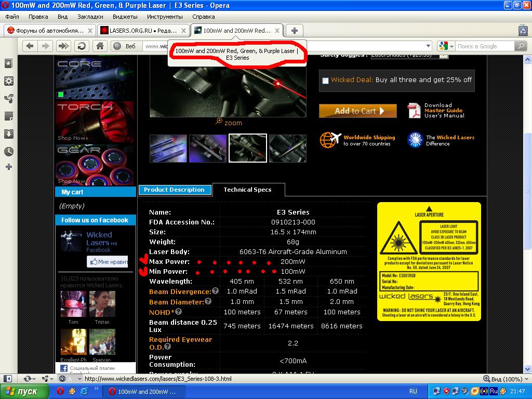Image resolution: width=532 pixels, height=399 pixels.
Task: Click the red shield security tray icon
Action: pos(446,391)
